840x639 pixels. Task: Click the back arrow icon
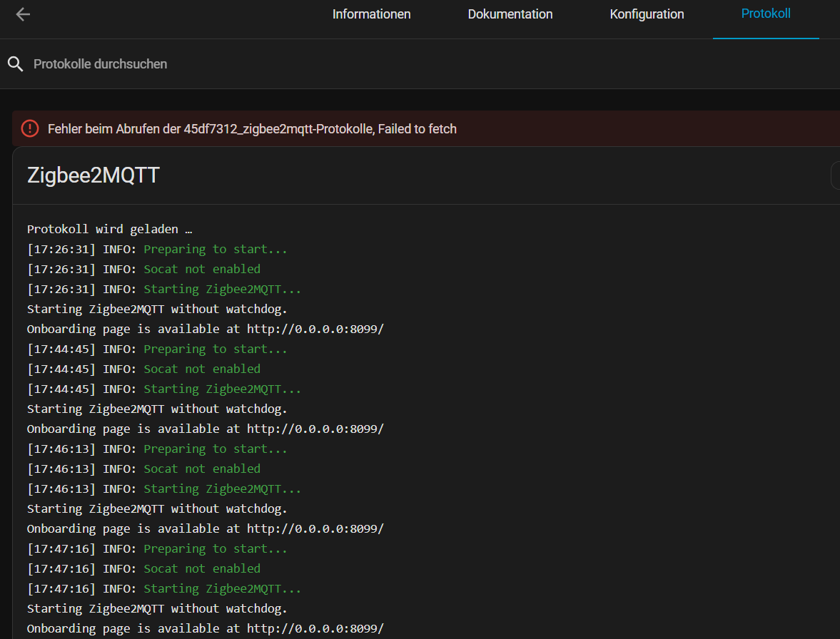pyautogui.click(x=23, y=14)
